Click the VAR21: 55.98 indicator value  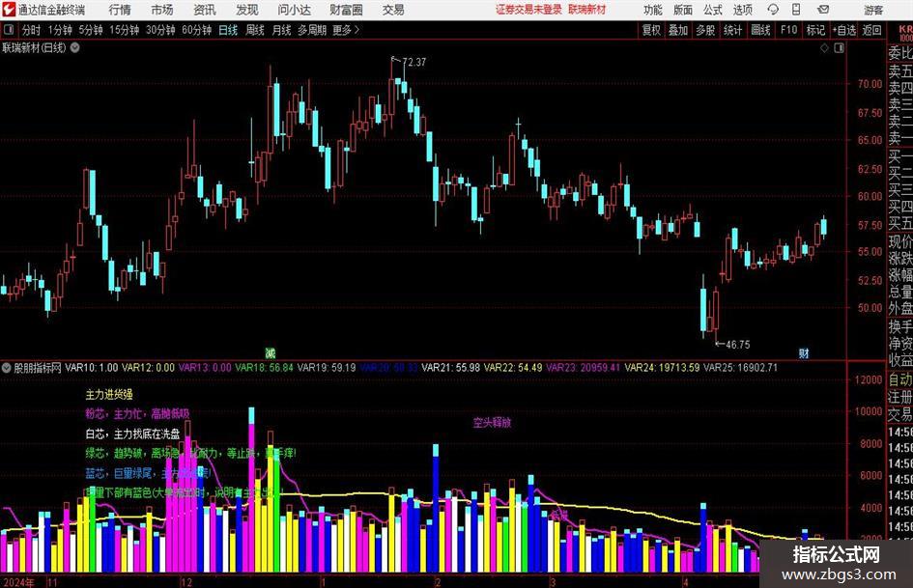tap(450, 367)
